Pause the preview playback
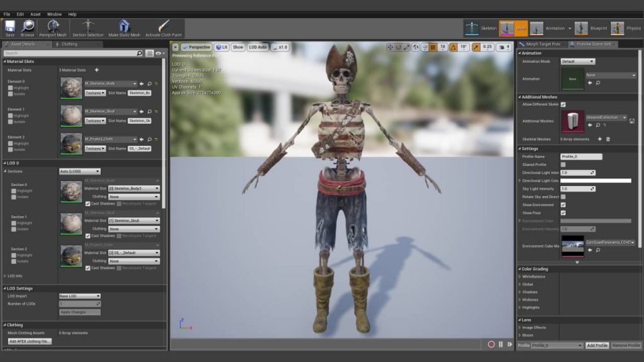This screenshot has height=362, width=644. pyautogui.click(x=501, y=344)
